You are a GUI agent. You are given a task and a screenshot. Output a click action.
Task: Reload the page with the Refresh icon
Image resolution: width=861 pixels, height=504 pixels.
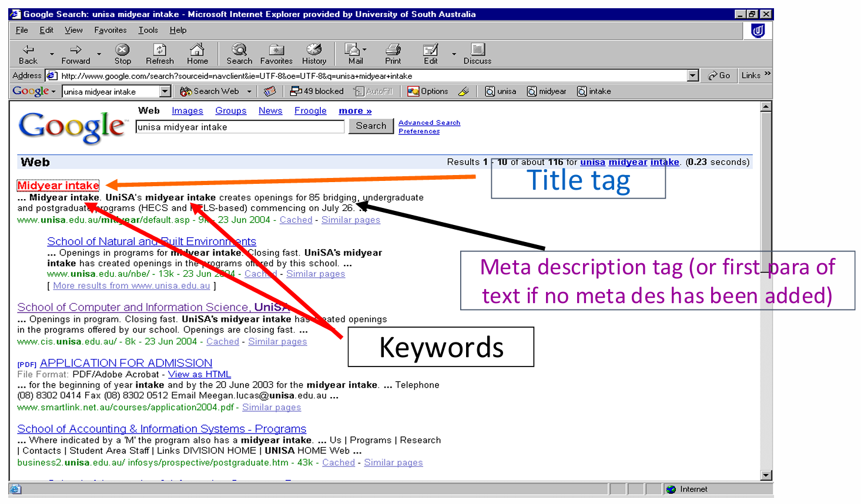[x=160, y=54]
